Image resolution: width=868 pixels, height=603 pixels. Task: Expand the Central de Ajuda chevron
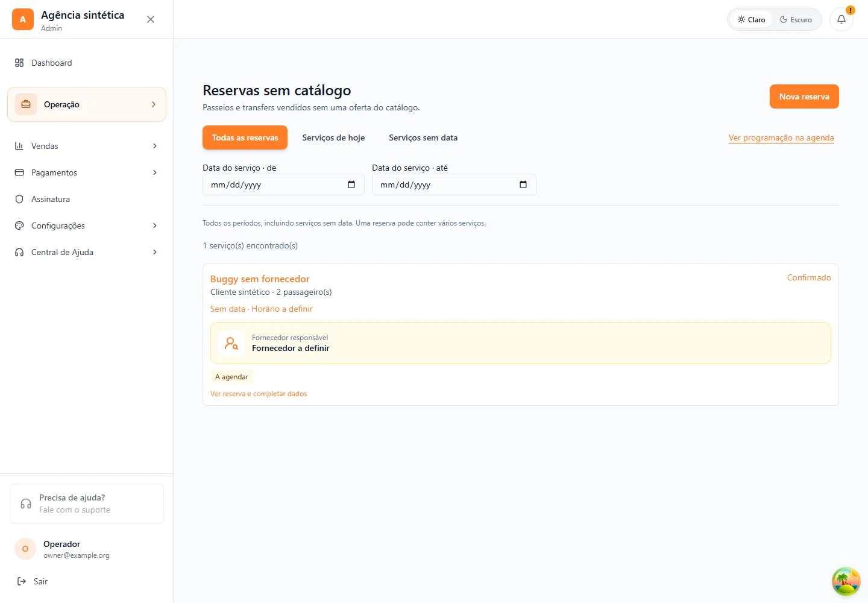[x=155, y=252]
